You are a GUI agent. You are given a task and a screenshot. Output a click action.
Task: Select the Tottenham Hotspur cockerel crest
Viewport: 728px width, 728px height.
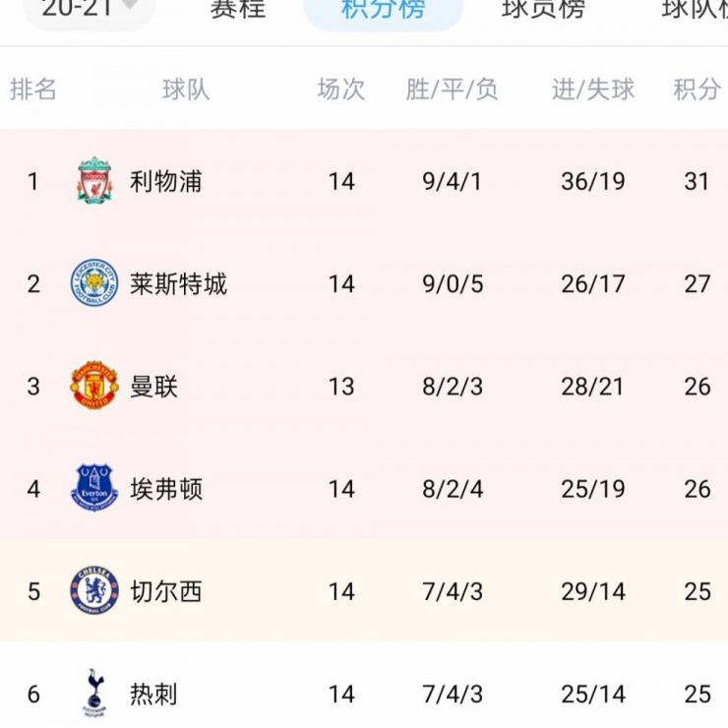click(x=94, y=694)
